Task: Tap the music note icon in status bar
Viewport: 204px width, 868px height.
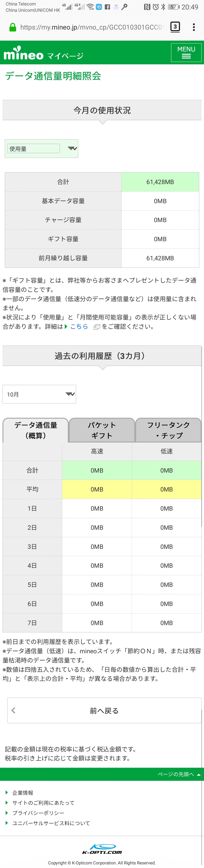Action: (116, 7)
